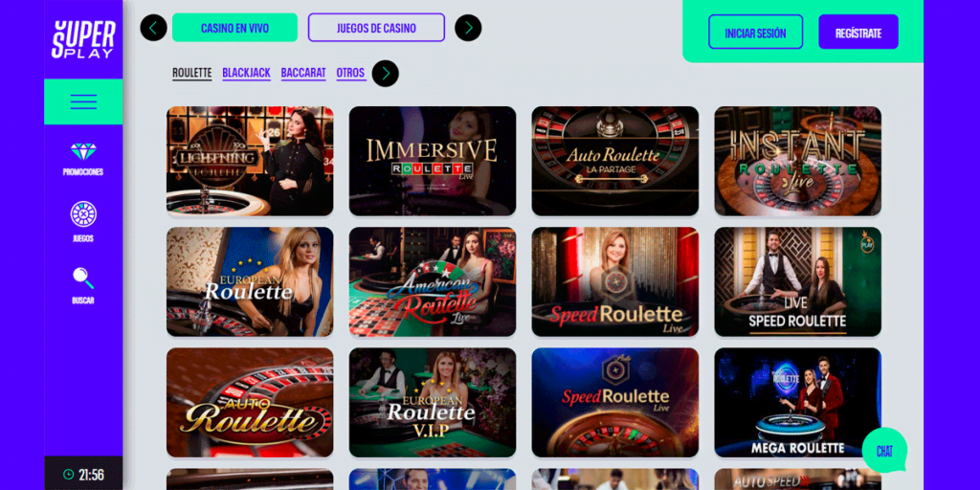Open the Chat bubble
This screenshot has height=490, width=980.
[884, 451]
